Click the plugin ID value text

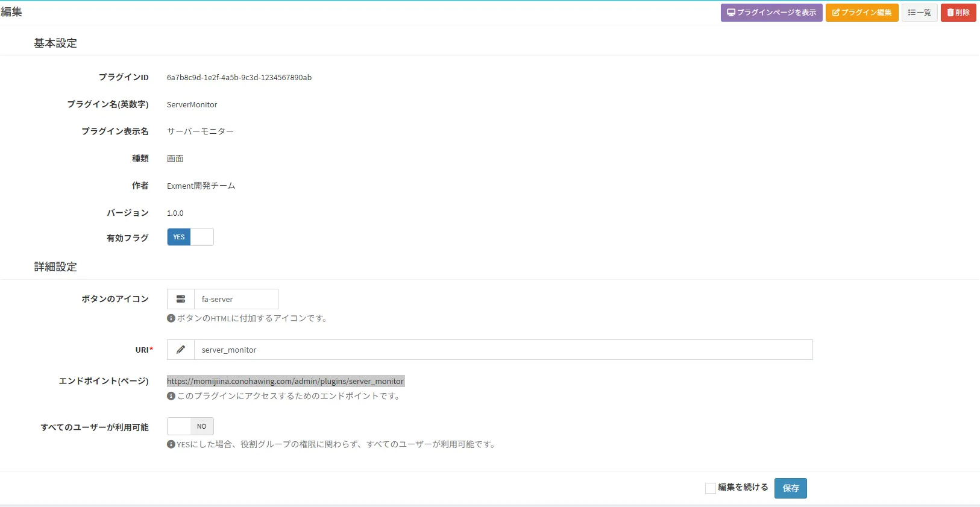[239, 78]
